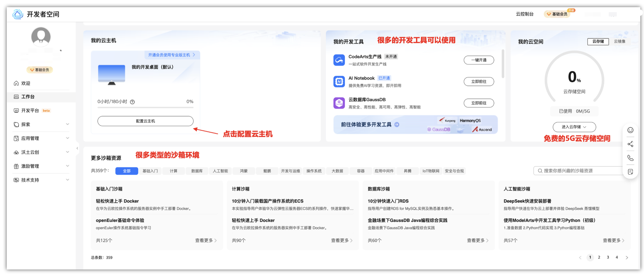Select the 云存储 toggle option
The width and height of the screenshot is (644, 274).
pyautogui.click(x=598, y=41)
